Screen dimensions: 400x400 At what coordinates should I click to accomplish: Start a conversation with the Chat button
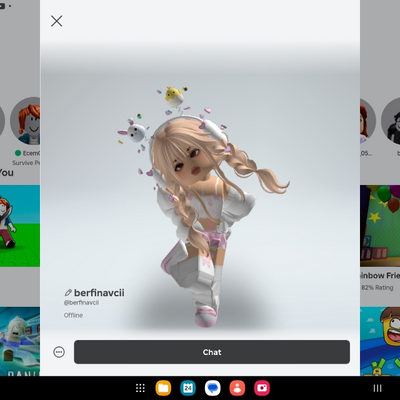coord(212,352)
